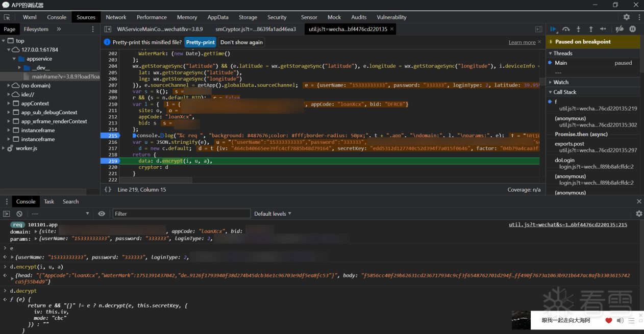This screenshot has height=334, width=644.
Task: Open DevTools settings gear
Action: click(x=626, y=17)
